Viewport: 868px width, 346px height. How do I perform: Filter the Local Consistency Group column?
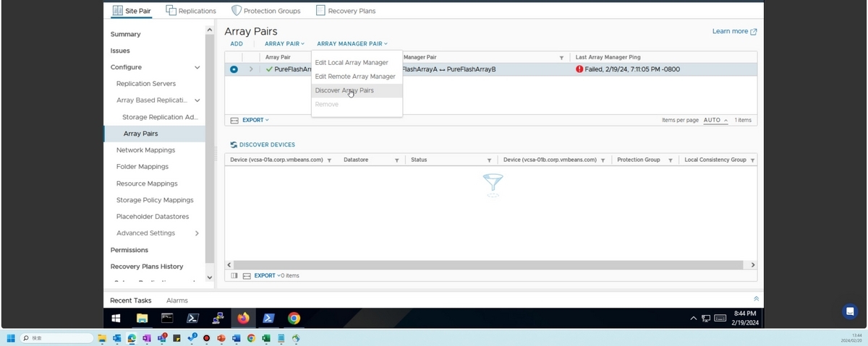[x=752, y=160]
